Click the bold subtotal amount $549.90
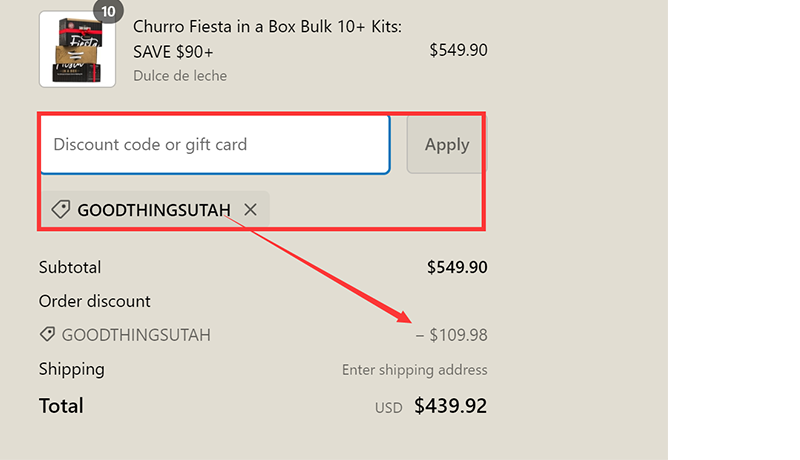Image resolution: width=800 pixels, height=460 pixels. [x=457, y=267]
